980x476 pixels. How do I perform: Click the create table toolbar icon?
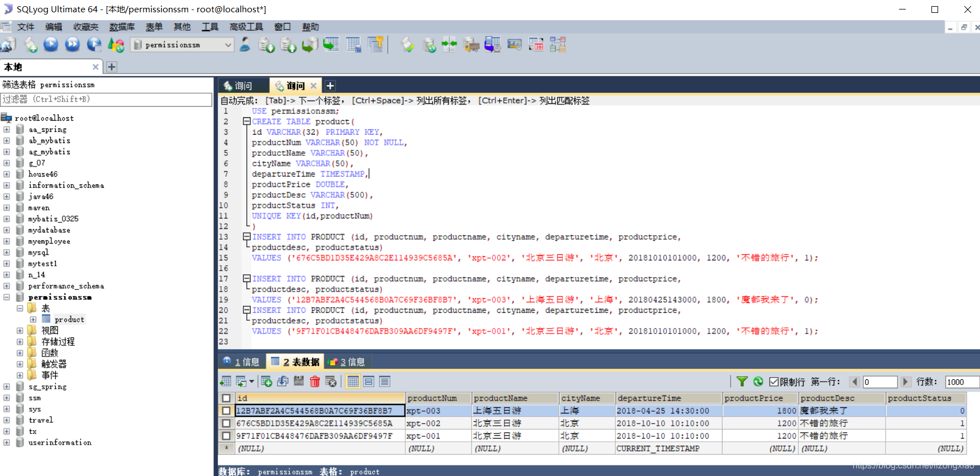point(331,45)
